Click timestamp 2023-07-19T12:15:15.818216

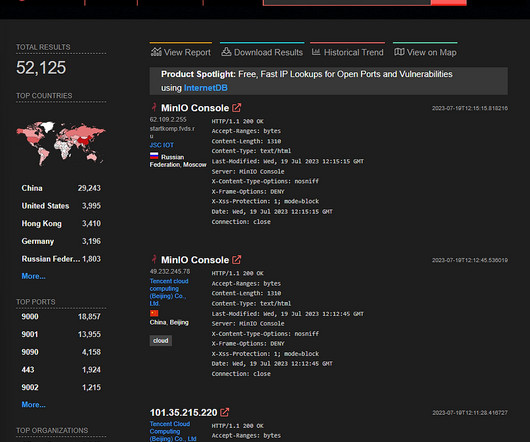tap(470, 108)
